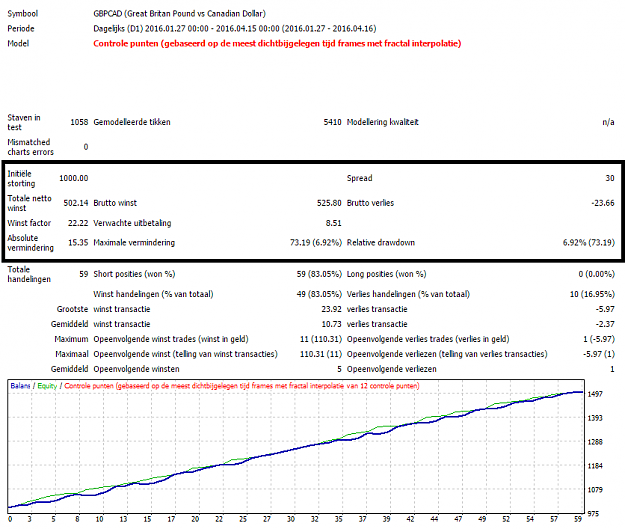
Task: Select Verlies handelingen value 10 (16.95%)
Action: pyautogui.click(x=592, y=294)
